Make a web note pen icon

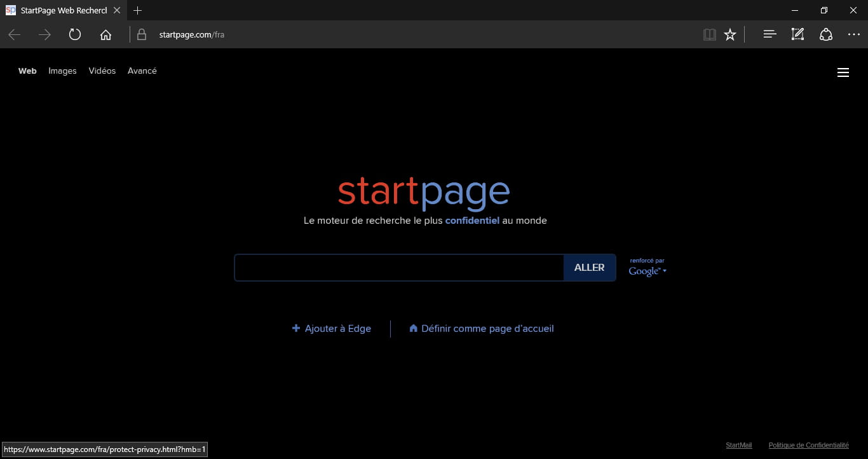pos(797,35)
